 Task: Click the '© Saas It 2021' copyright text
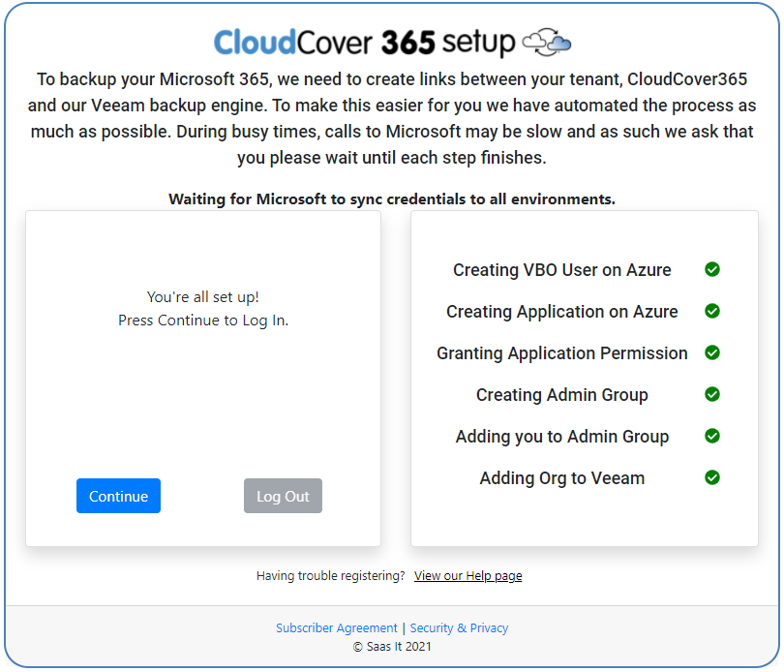[392, 647]
